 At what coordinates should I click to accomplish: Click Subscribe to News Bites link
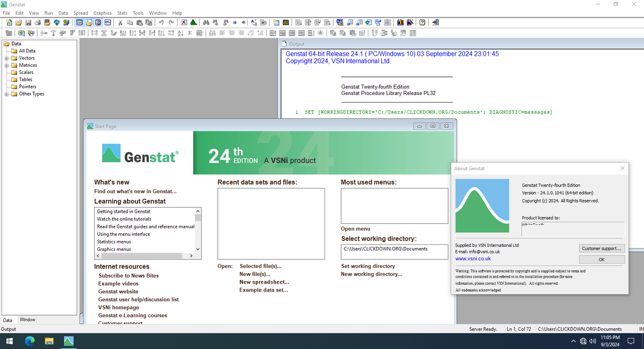tap(128, 276)
